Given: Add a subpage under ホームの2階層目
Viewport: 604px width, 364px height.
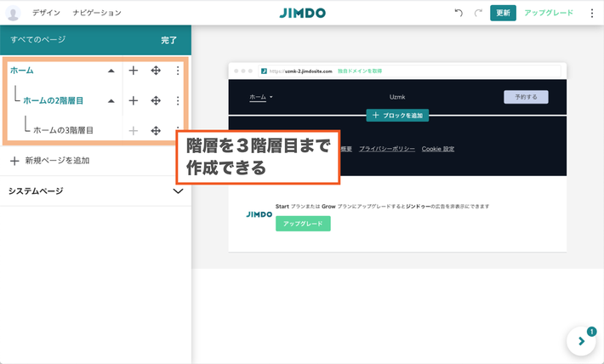Looking at the screenshot, I should [134, 101].
